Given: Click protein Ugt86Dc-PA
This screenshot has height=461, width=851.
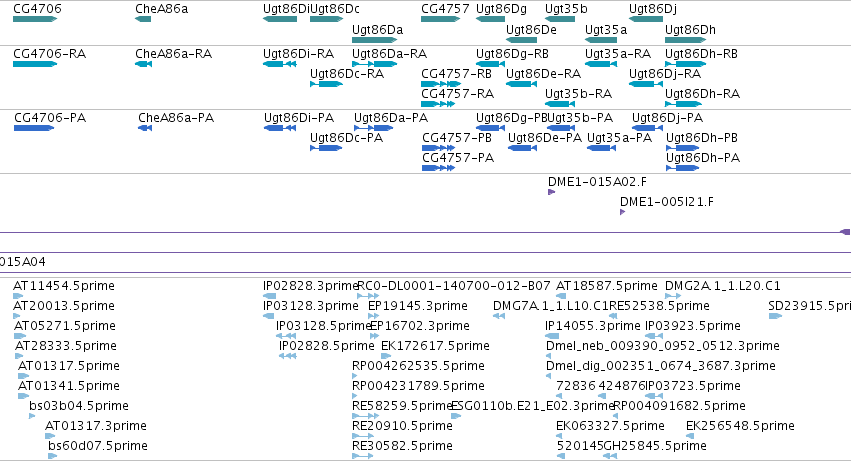Looking at the screenshot, I should (x=326, y=148).
